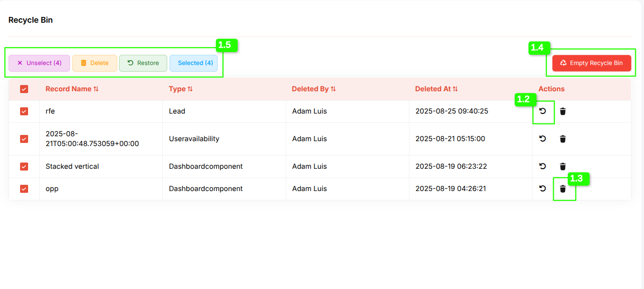
Task: Click the Useravailability type cell
Action: click(x=194, y=139)
